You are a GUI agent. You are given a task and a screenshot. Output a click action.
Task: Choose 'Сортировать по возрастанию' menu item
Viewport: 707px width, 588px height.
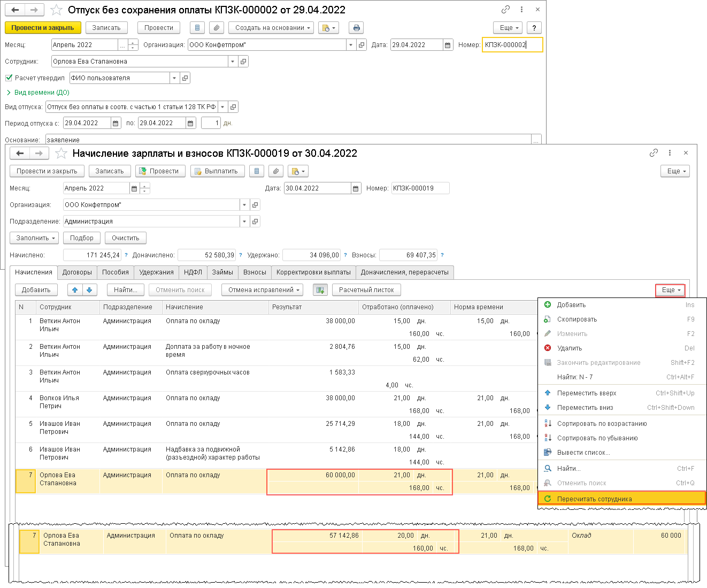click(x=602, y=424)
